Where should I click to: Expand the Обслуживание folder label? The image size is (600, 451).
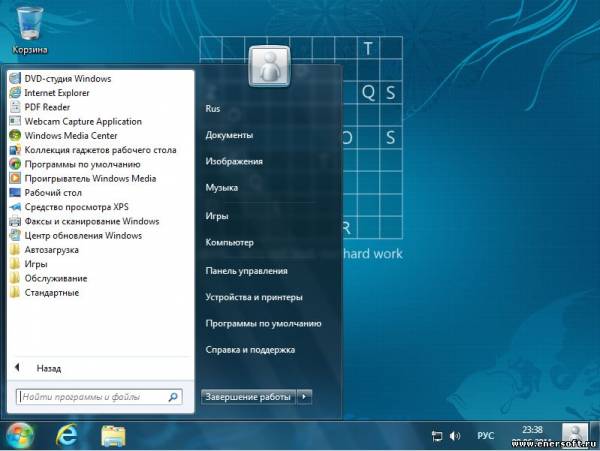tap(56, 278)
